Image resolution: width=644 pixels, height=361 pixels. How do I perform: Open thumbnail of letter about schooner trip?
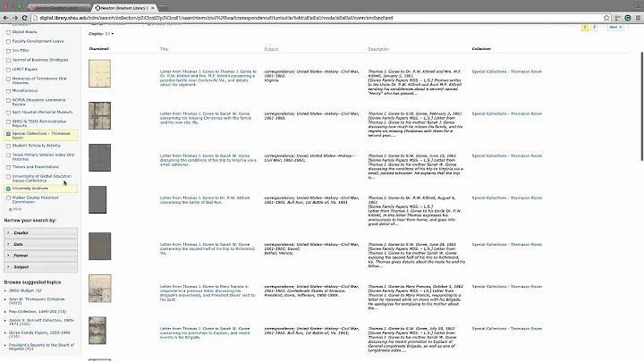tap(100, 157)
